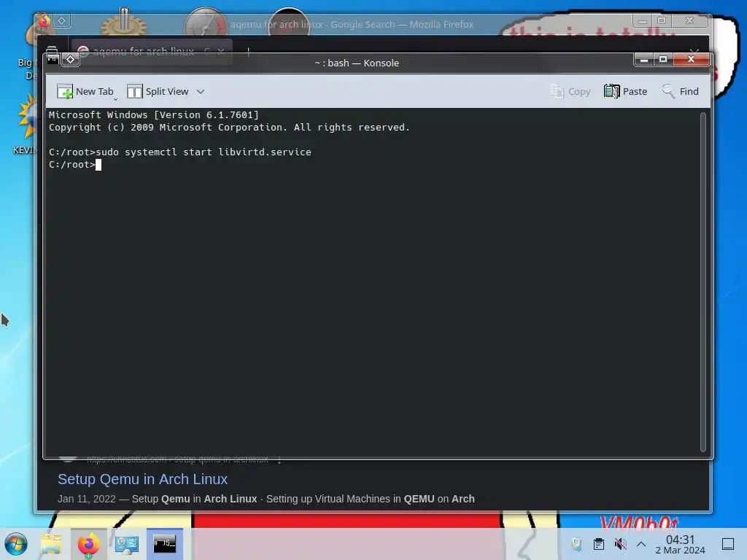
Task: Open the Start menu orb
Action: (x=16, y=544)
